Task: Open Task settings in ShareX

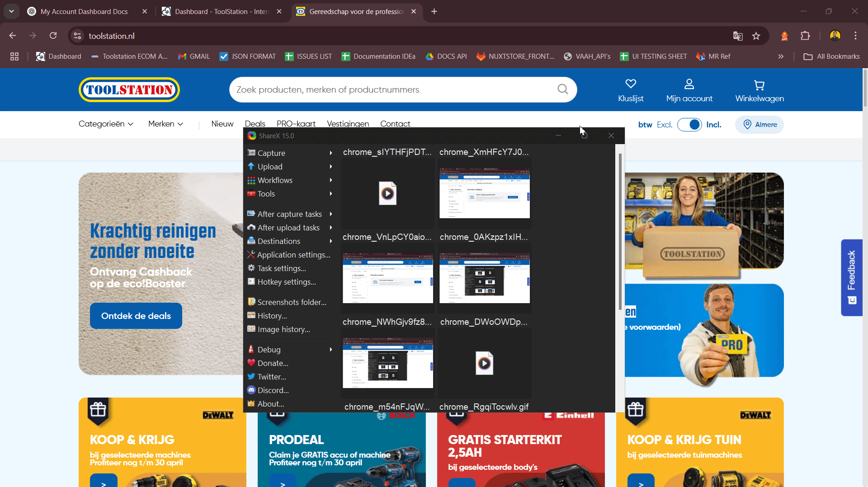Action: [281, 268]
